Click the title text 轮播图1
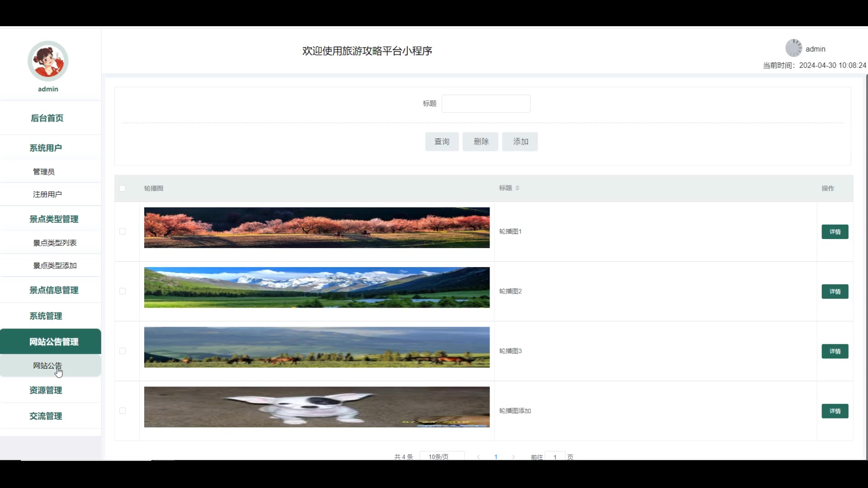Viewport: 868px width, 488px height. click(x=510, y=231)
